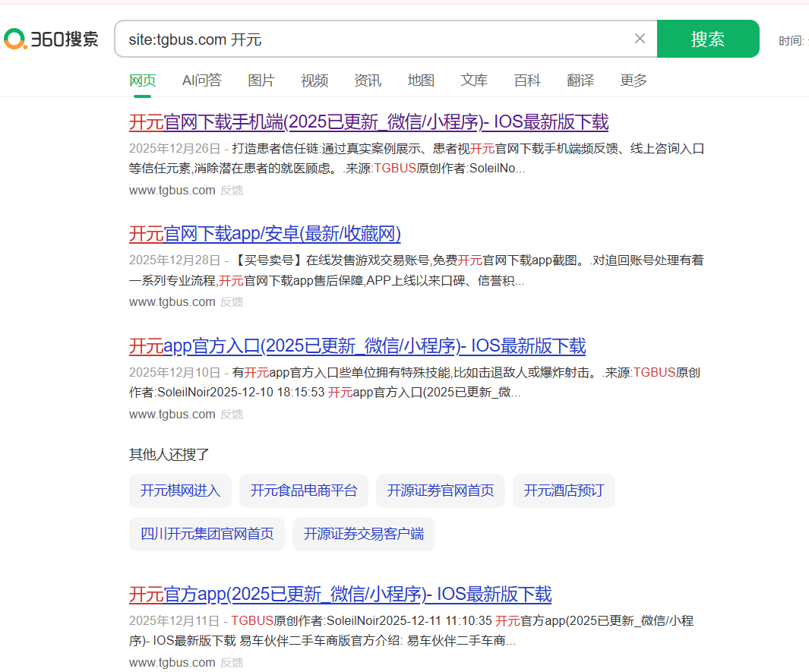Viewport: 809px width, 672px height.
Task: Open the 翻译 tab
Action: coord(580,80)
